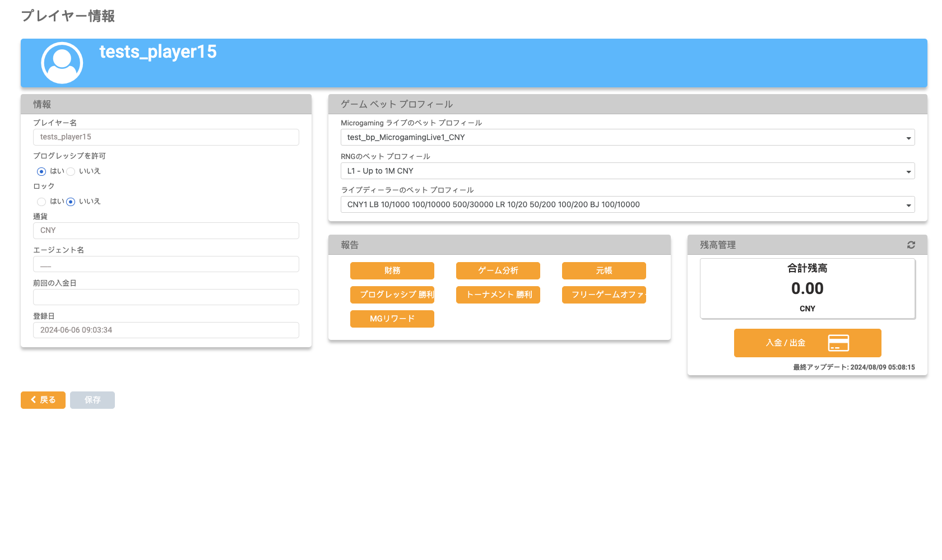Screen dimensions: 942x560
Task: Open the ゲーム分析 report
Action: coord(498,270)
